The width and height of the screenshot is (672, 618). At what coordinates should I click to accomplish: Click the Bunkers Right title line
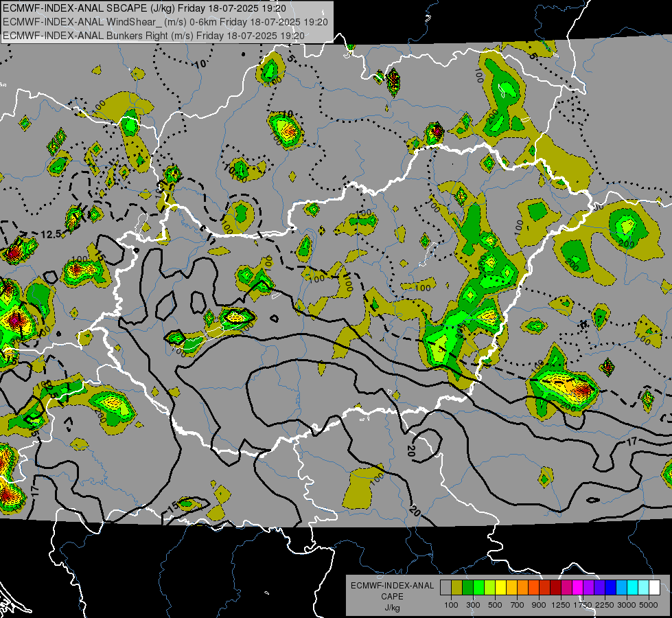[x=154, y=36]
